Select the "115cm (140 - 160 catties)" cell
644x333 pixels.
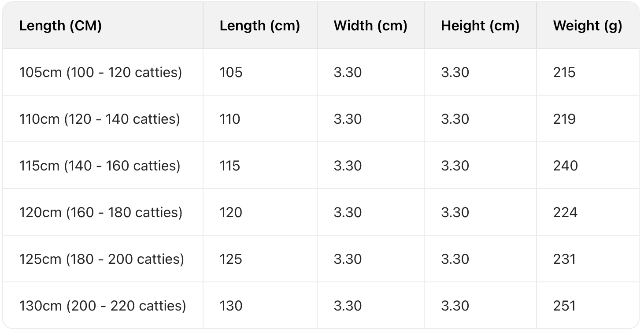pos(100,166)
